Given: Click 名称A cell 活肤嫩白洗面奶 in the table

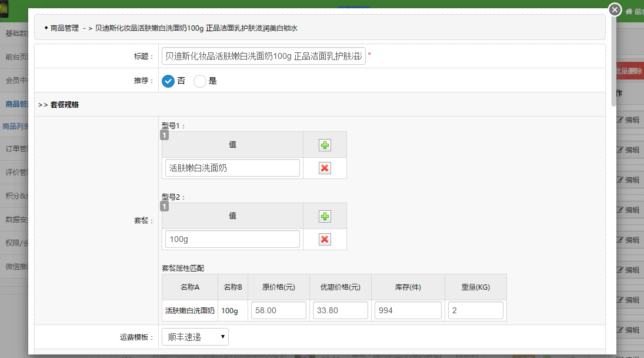Looking at the screenshot, I should click(190, 311).
